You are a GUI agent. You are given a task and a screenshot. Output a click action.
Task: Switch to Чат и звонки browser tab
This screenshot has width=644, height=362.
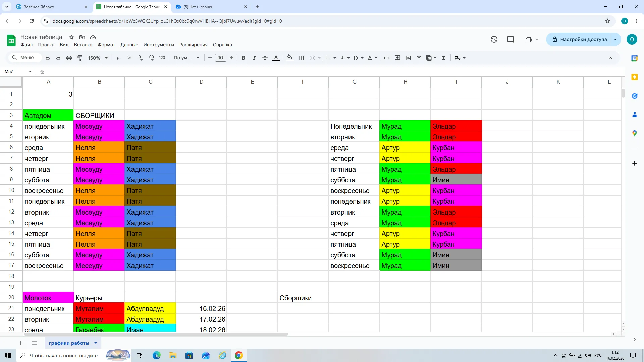coord(211,7)
